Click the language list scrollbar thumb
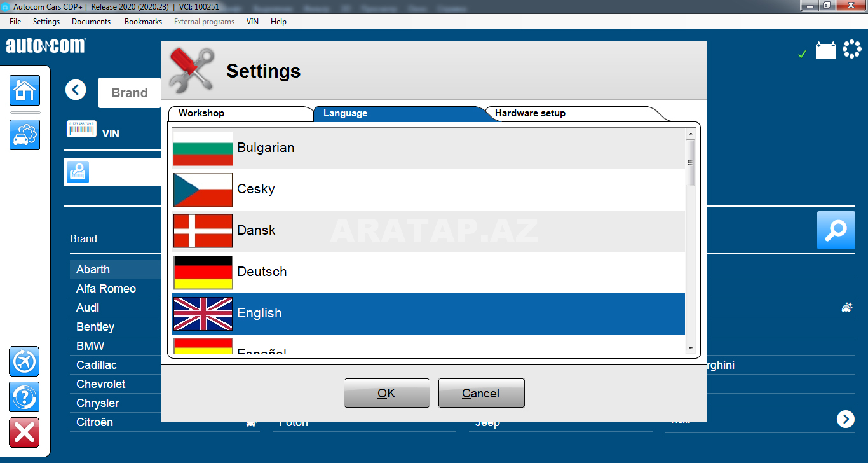The width and height of the screenshot is (868, 463). coord(691,163)
